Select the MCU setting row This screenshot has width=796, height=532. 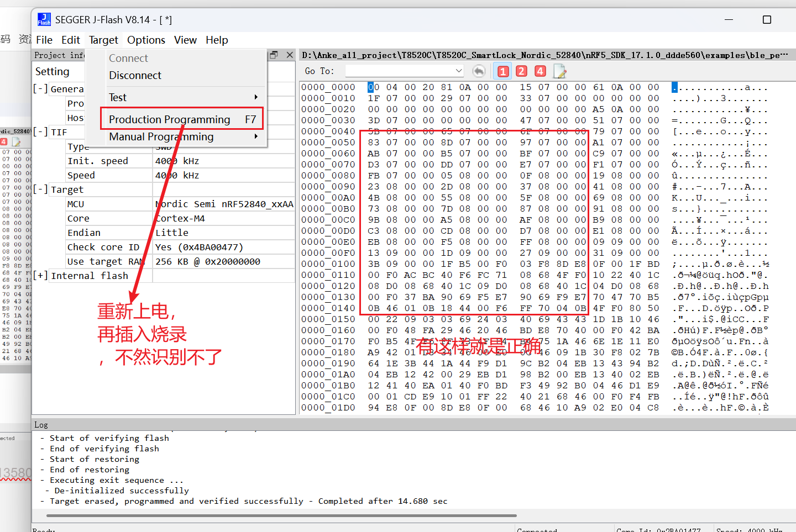point(180,204)
